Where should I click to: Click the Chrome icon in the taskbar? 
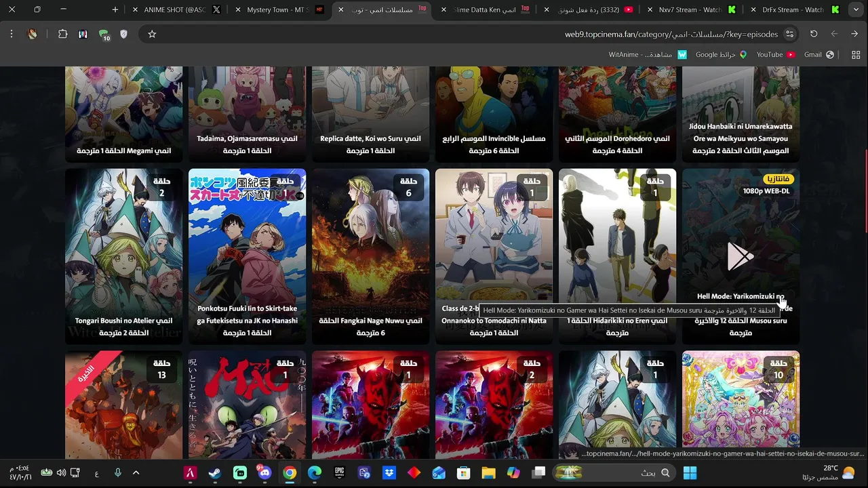coord(290,473)
